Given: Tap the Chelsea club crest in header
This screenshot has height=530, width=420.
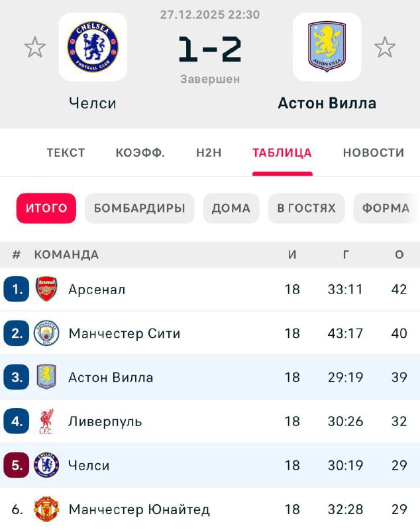Looking at the screenshot, I should (93, 46).
